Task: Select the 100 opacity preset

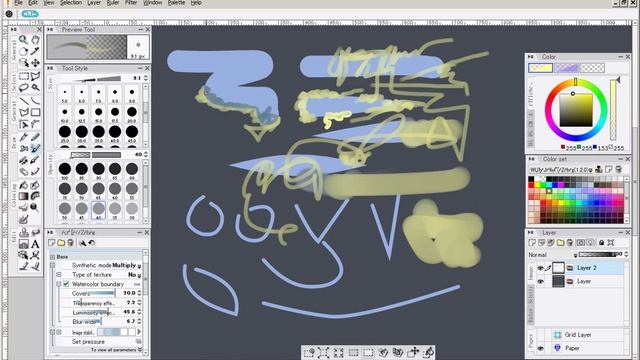Action: (x=65, y=170)
